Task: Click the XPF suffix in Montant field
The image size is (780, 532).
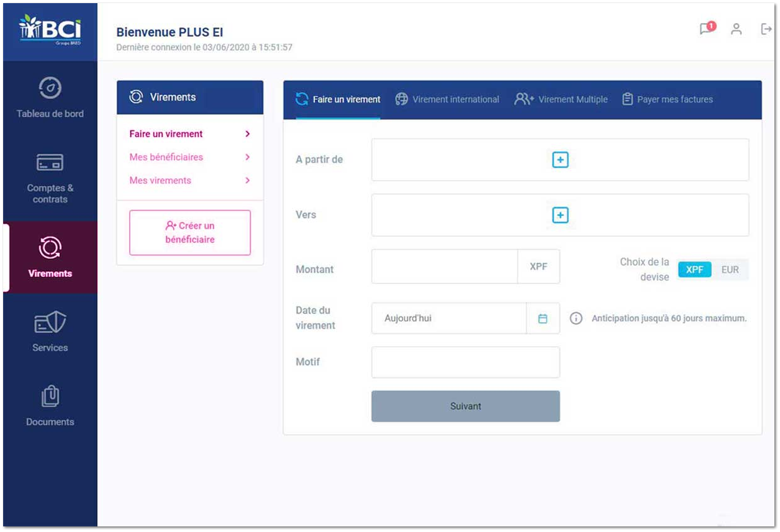Action: (x=538, y=267)
